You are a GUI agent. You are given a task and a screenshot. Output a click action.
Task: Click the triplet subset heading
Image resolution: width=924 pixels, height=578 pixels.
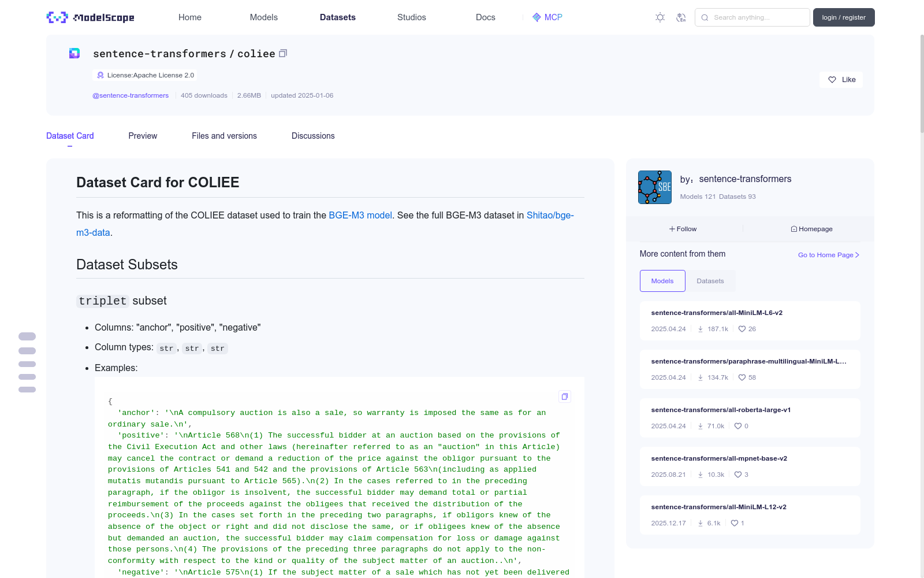[x=121, y=301]
